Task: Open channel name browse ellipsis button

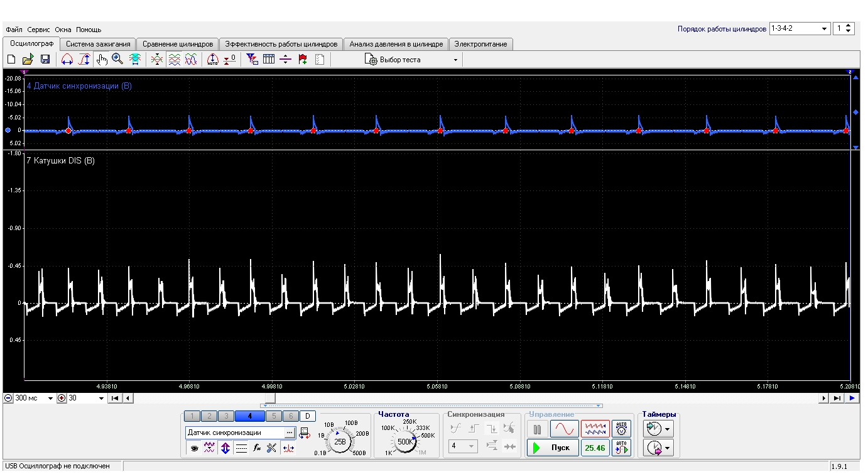Action: 290,433
